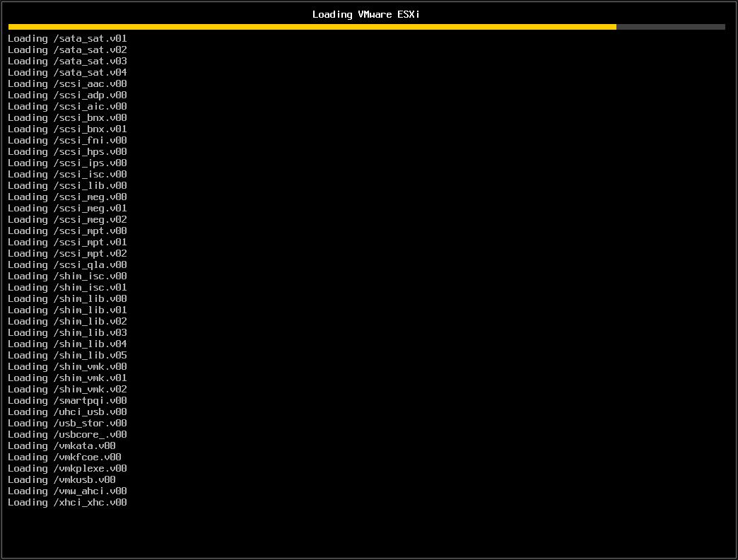Select the line 'Loading /shim_isc.v00'
Image resolution: width=738 pixels, height=560 pixels.
point(67,276)
